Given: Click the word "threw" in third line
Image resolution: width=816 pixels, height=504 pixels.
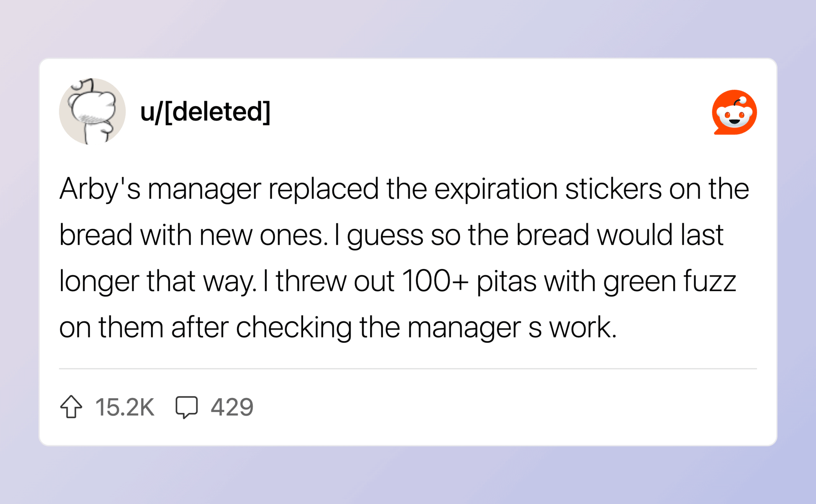Looking at the screenshot, I should (x=311, y=281).
